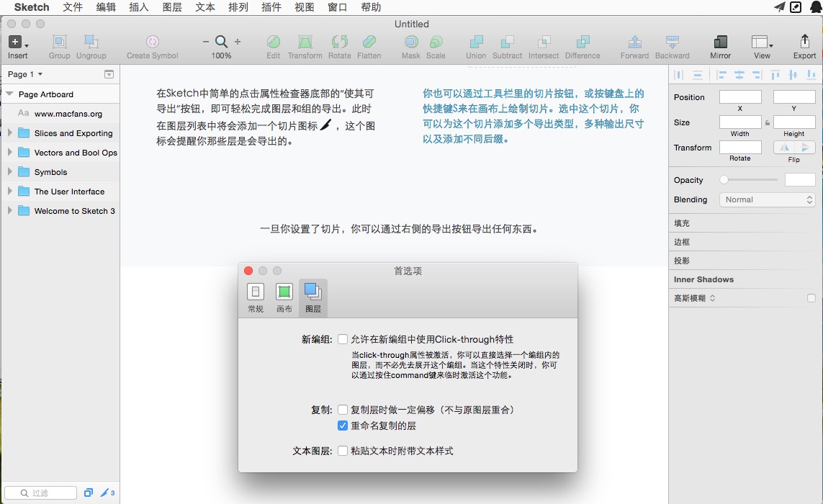This screenshot has width=823, height=504.
Task: Toggle the Gaussian blur checkbox
Action: pyautogui.click(x=811, y=298)
